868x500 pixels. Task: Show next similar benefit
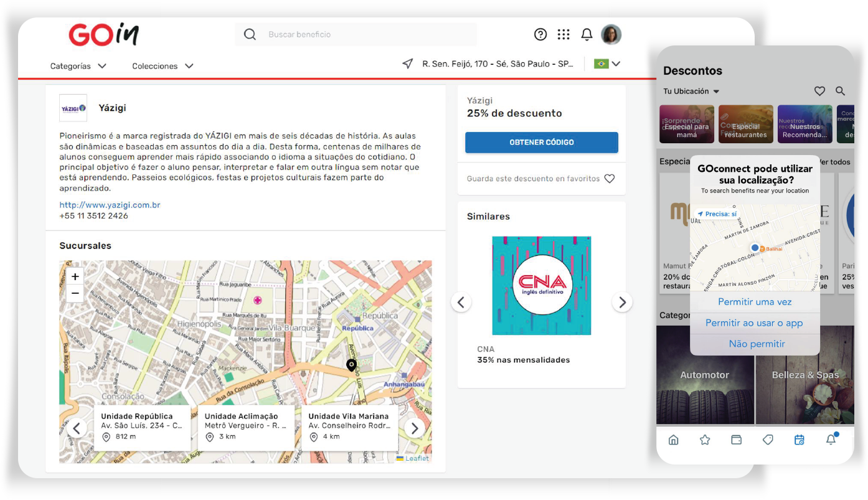click(622, 303)
